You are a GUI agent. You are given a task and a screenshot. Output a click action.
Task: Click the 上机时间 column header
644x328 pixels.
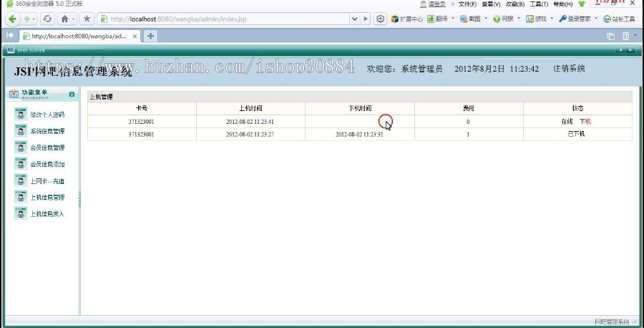pyautogui.click(x=250, y=109)
